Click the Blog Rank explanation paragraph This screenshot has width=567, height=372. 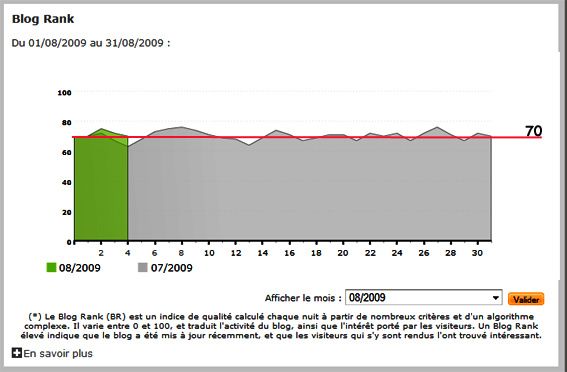[281, 326]
